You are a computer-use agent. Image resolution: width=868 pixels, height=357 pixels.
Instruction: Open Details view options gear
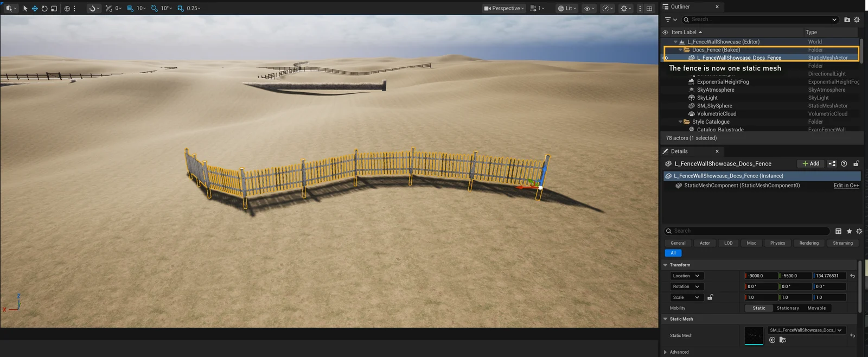859,231
